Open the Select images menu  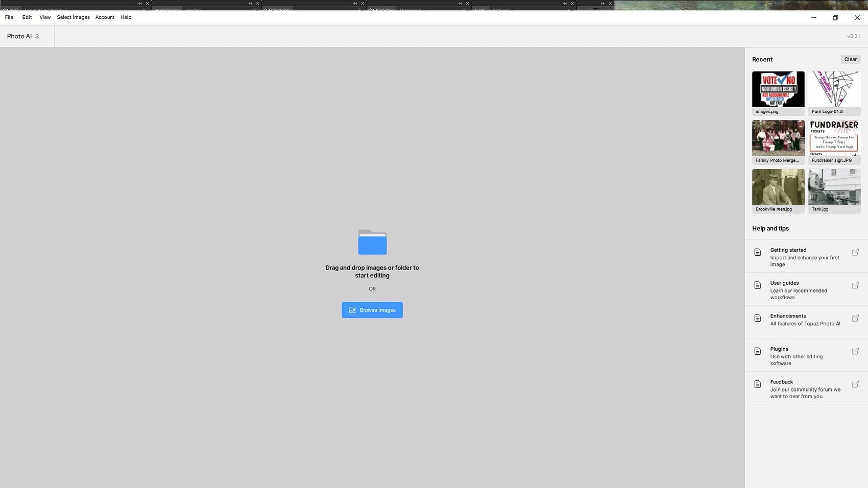pyautogui.click(x=73, y=17)
